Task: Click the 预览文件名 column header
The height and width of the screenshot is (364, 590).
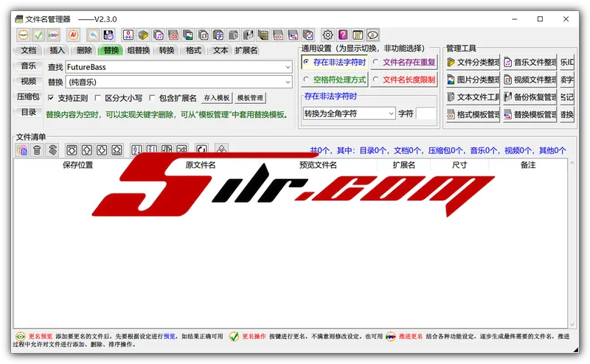Action: pyautogui.click(x=318, y=165)
